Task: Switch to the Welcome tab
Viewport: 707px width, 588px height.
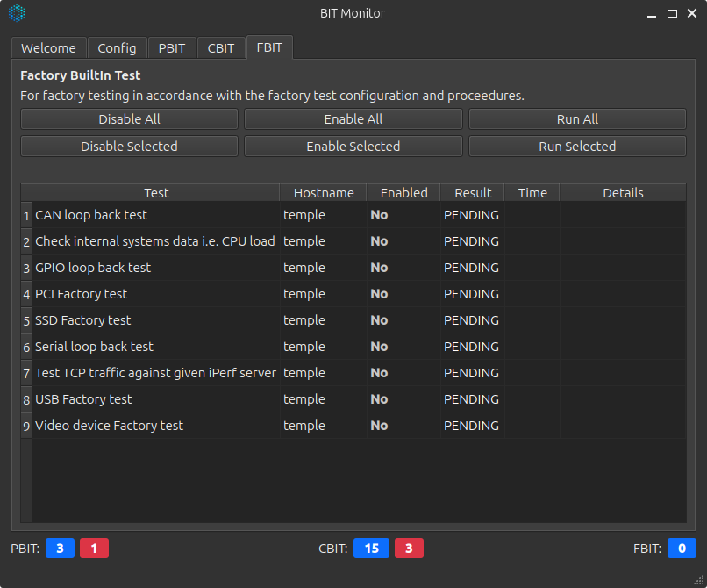Action: (x=48, y=48)
